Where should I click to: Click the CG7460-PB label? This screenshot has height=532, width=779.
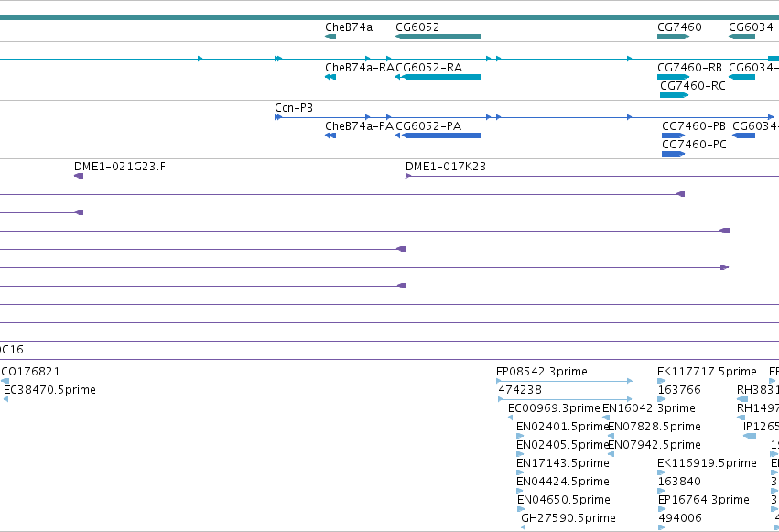click(694, 126)
